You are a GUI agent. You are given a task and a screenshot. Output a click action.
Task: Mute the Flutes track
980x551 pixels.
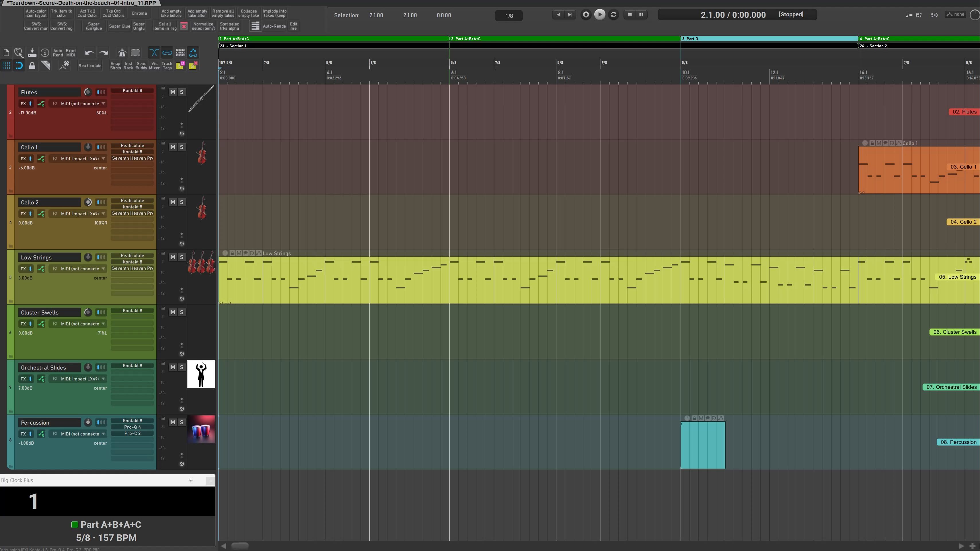[x=173, y=92]
